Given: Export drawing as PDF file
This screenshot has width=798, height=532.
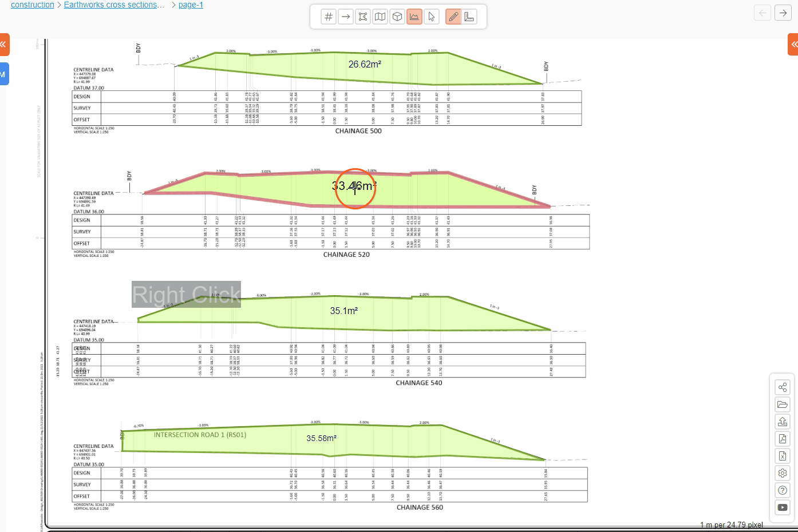Looking at the screenshot, I should pyautogui.click(x=783, y=439).
